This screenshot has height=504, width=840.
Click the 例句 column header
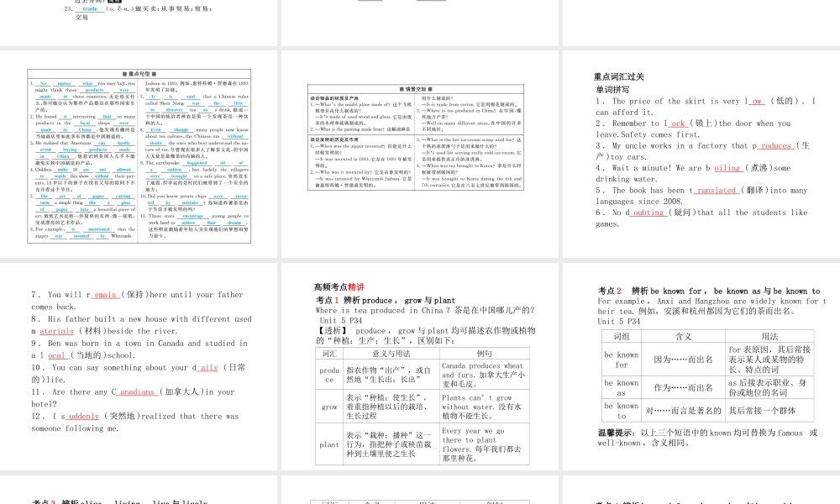click(x=485, y=354)
